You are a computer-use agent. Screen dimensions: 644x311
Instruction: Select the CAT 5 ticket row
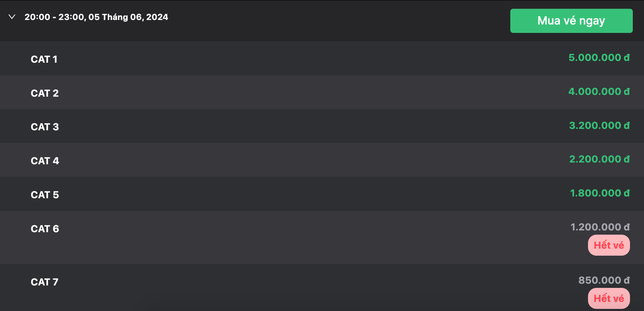(x=322, y=194)
